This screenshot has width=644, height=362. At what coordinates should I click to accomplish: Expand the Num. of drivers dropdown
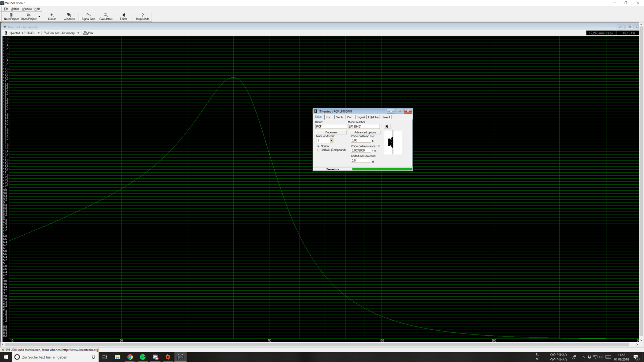[331, 141]
